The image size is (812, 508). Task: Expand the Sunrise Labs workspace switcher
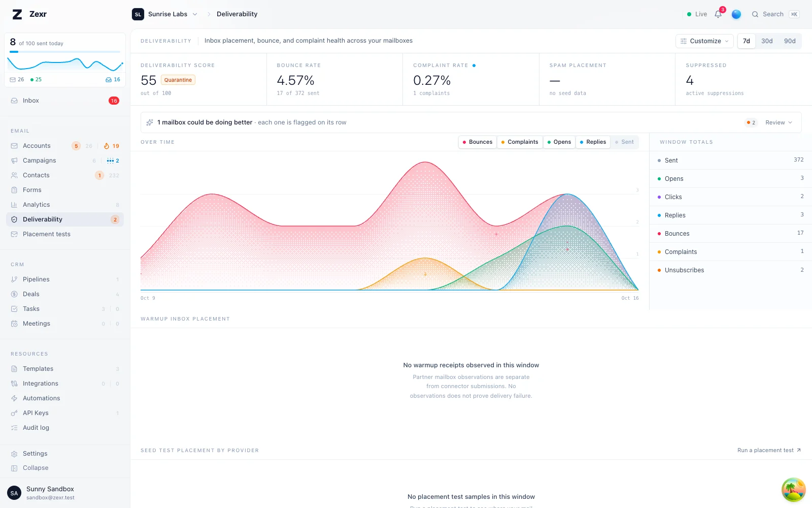(x=165, y=14)
